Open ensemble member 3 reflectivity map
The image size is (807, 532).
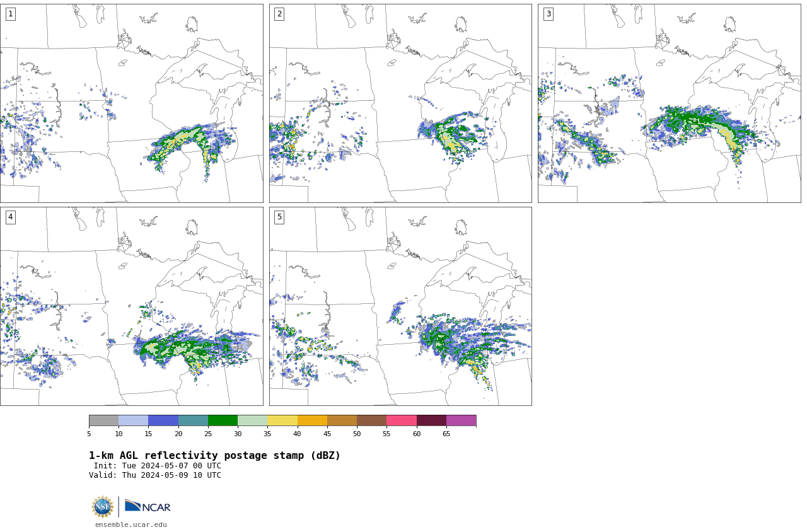669,103
